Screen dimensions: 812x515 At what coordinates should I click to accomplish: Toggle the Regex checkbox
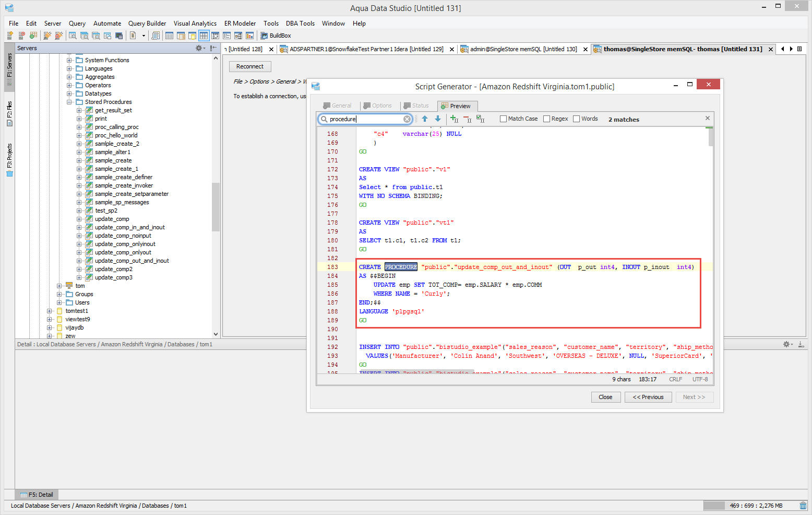click(546, 119)
